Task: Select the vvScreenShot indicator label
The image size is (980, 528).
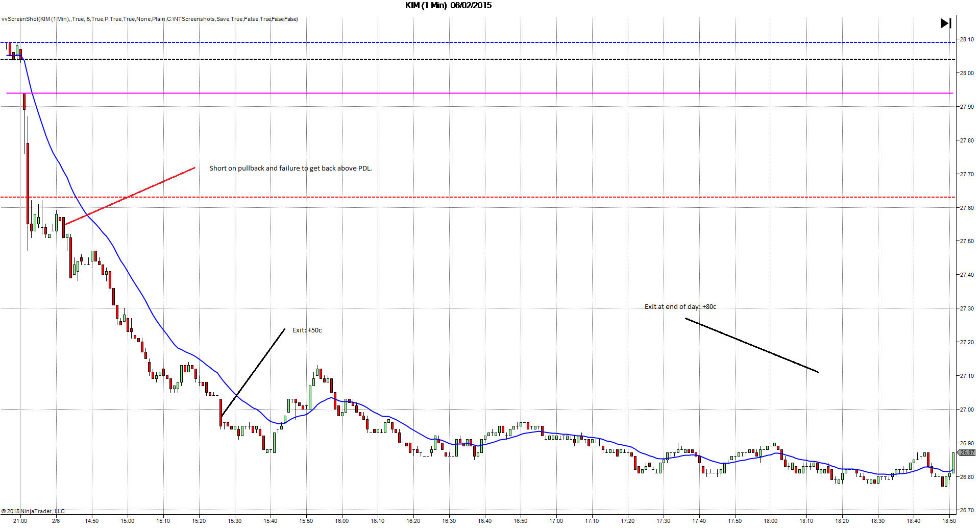Action: pyautogui.click(x=150, y=19)
